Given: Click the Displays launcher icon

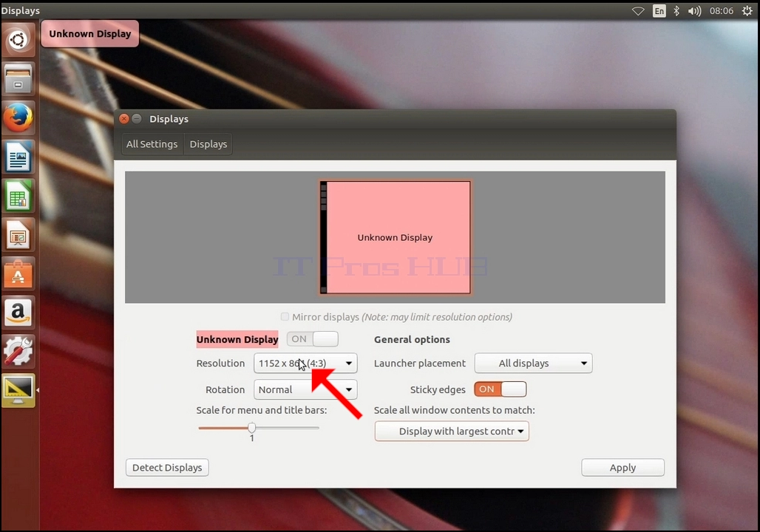Looking at the screenshot, I should (x=18, y=391).
